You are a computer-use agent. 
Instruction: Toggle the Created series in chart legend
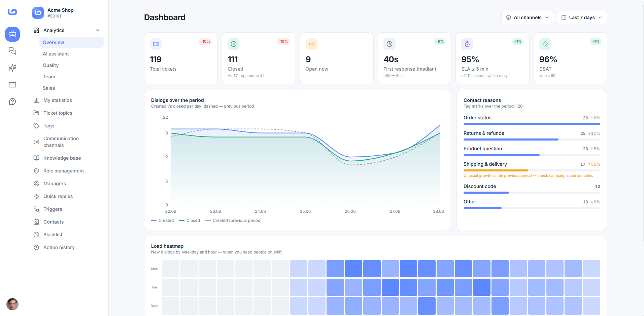(x=163, y=221)
